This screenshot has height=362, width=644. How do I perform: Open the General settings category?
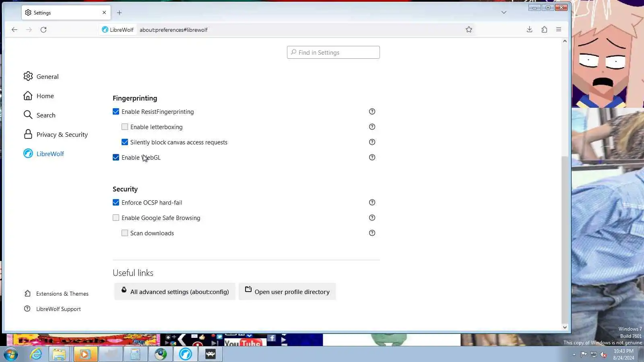[x=41, y=76]
